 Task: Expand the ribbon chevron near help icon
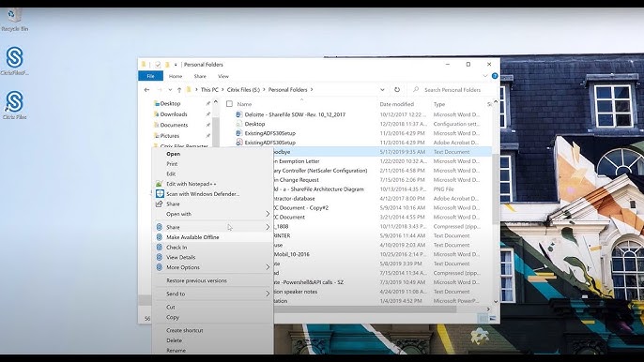(x=485, y=76)
